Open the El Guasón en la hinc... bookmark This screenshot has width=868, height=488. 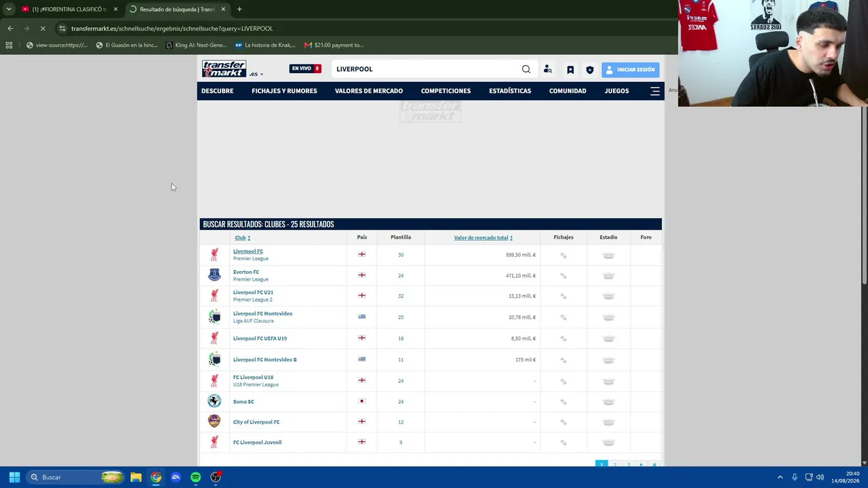[127, 45]
